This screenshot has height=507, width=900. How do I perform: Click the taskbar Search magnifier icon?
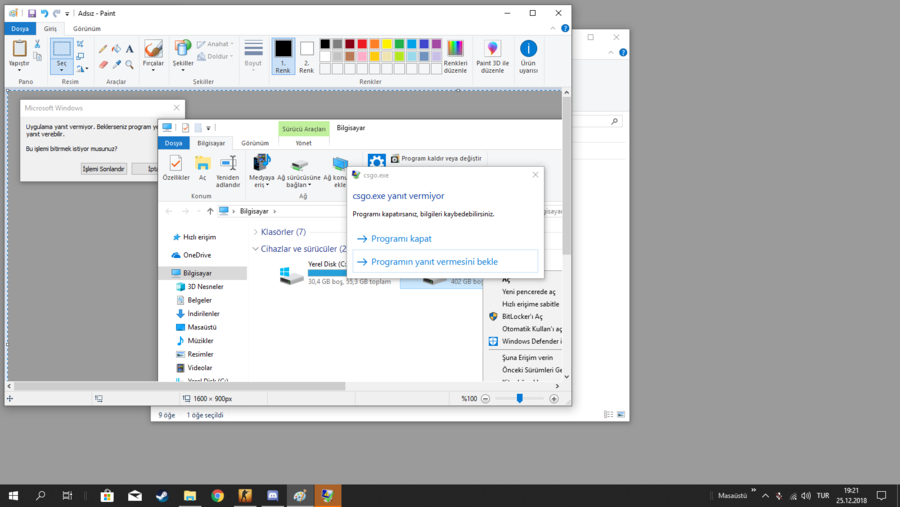40,496
